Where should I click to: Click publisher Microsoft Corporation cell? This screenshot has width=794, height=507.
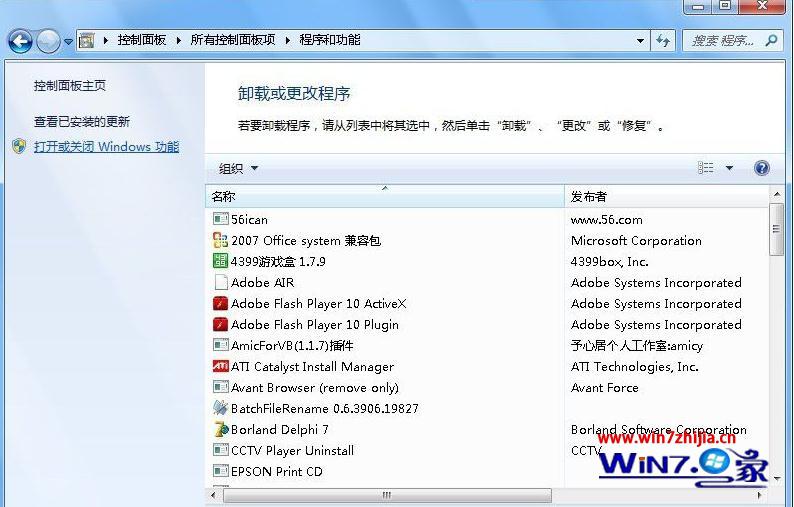636,241
